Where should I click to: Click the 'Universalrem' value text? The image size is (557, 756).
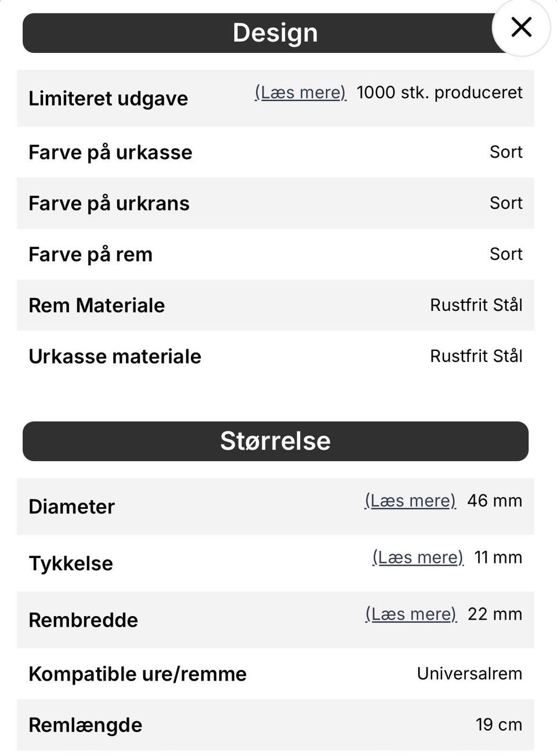click(469, 674)
